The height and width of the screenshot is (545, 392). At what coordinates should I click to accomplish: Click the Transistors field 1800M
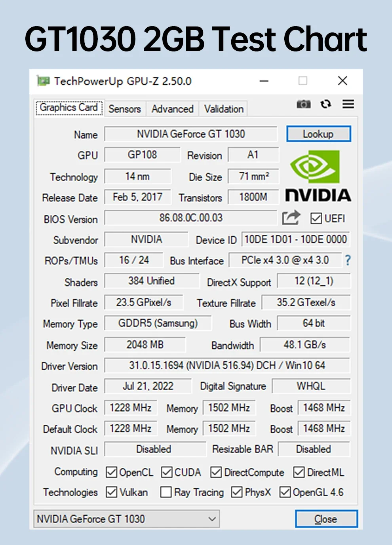click(x=253, y=197)
